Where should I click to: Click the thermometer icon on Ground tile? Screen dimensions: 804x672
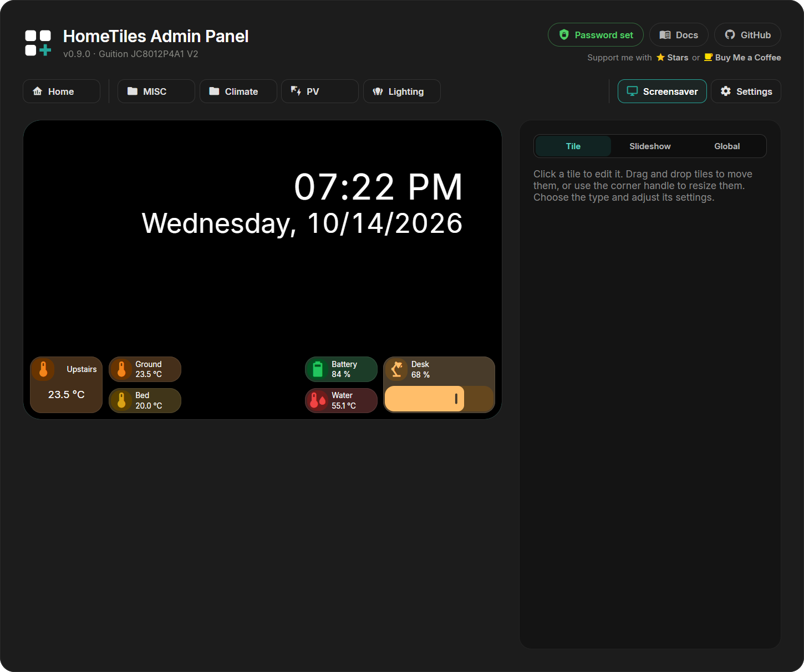coord(121,369)
